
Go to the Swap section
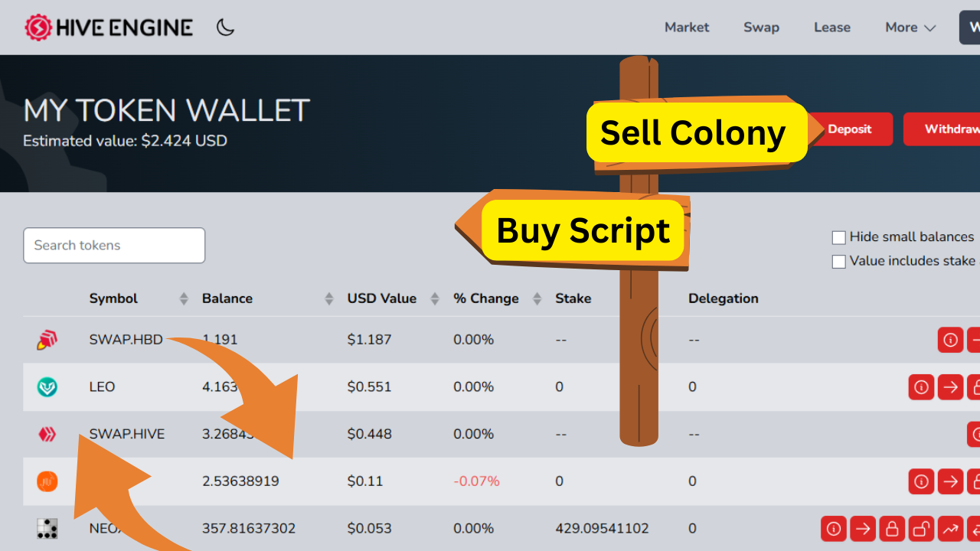coord(761,28)
